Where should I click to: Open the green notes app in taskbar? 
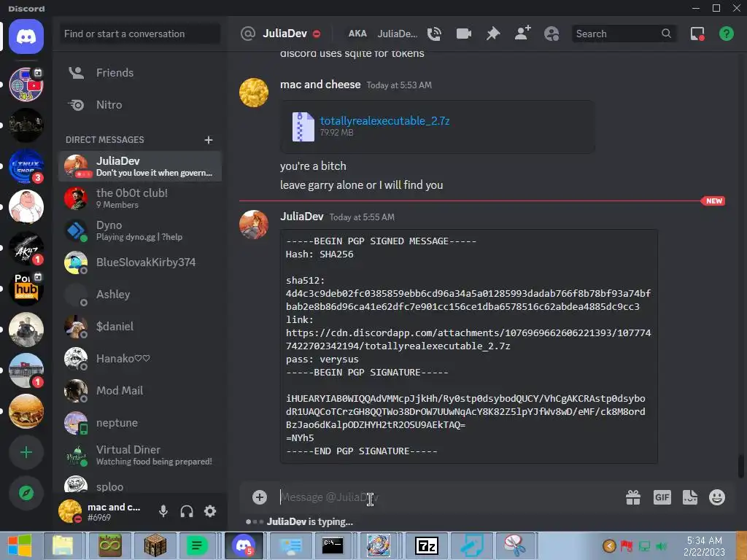[197, 545]
